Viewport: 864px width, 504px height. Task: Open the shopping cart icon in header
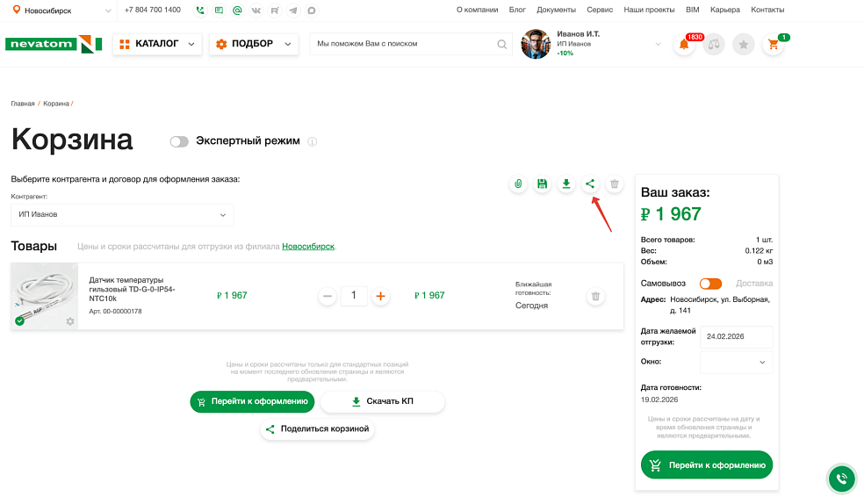(x=773, y=45)
